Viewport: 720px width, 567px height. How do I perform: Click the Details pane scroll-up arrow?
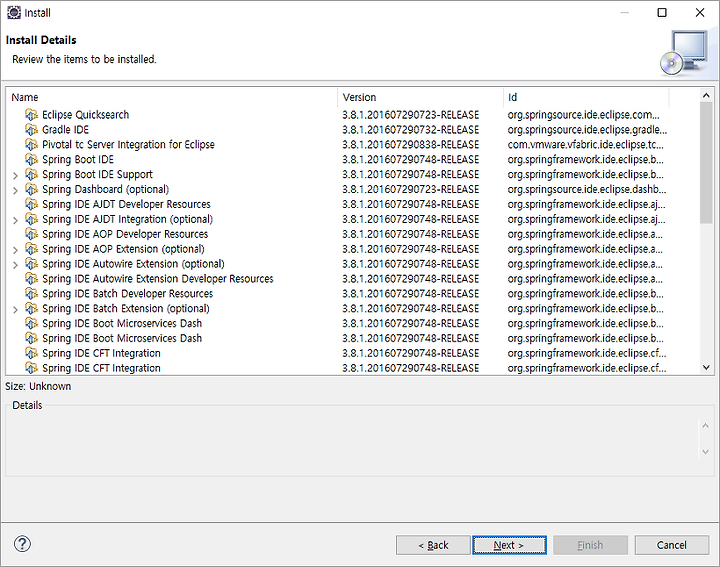[x=705, y=426]
